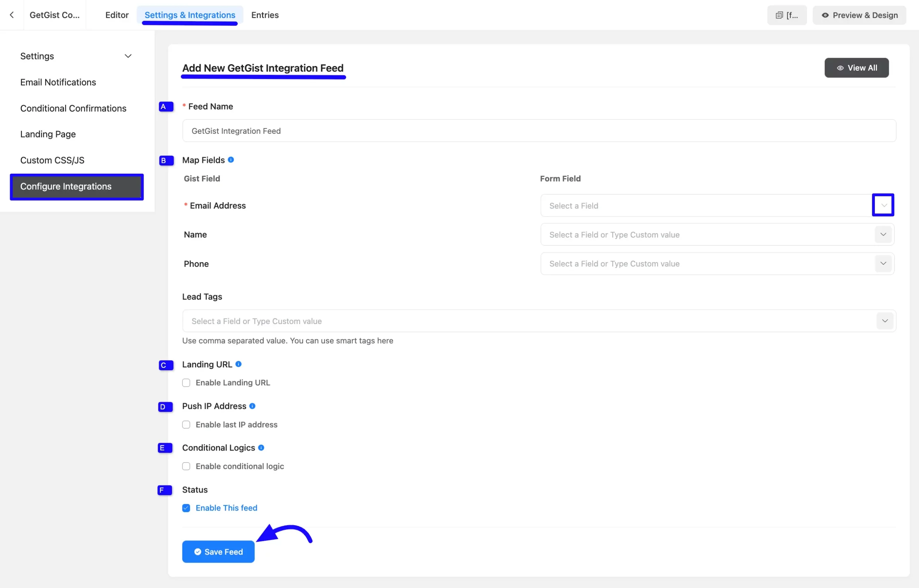Enable last IP address checkbox
919x588 pixels.
tap(186, 424)
